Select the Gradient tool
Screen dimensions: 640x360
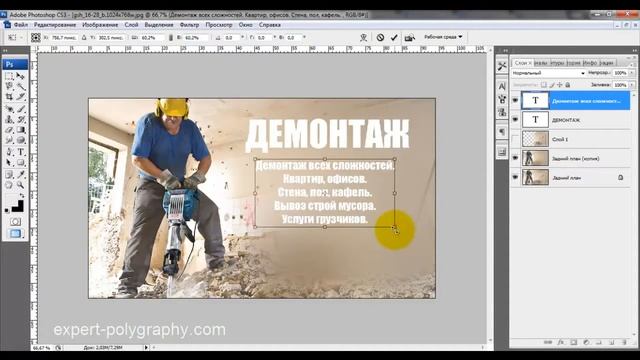click(x=20, y=130)
